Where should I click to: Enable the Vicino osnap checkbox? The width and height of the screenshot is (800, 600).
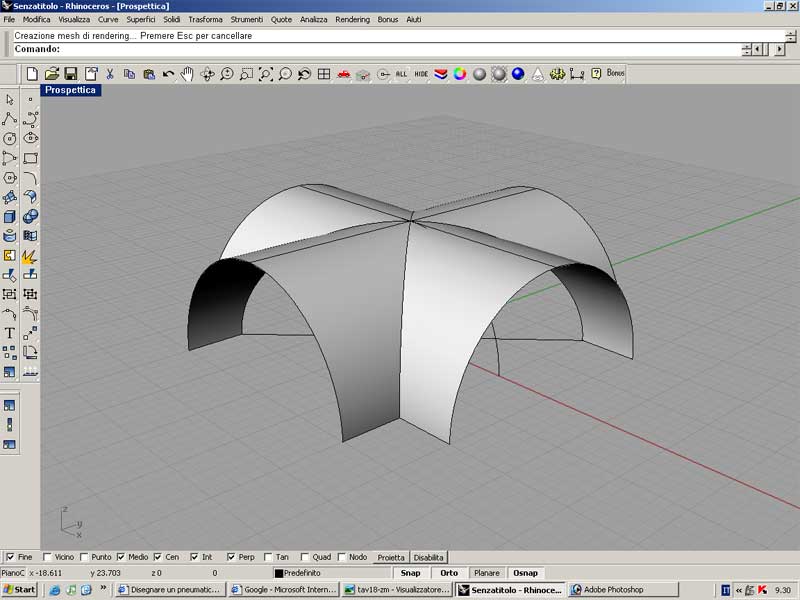click(48, 557)
